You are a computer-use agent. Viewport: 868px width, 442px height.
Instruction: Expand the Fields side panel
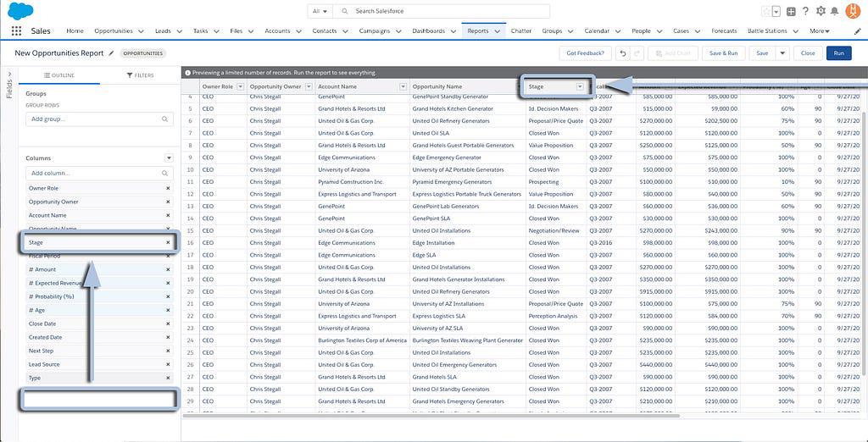pyautogui.click(x=9, y=85)
